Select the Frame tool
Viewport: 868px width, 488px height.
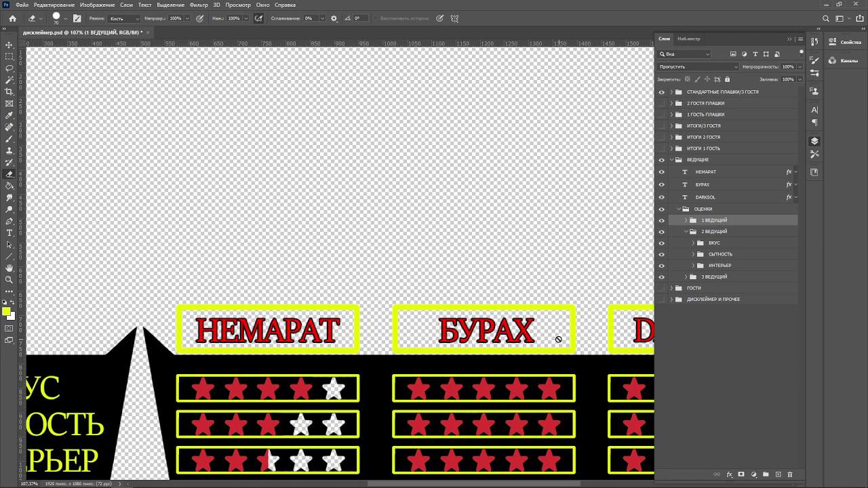coord(9,104)
